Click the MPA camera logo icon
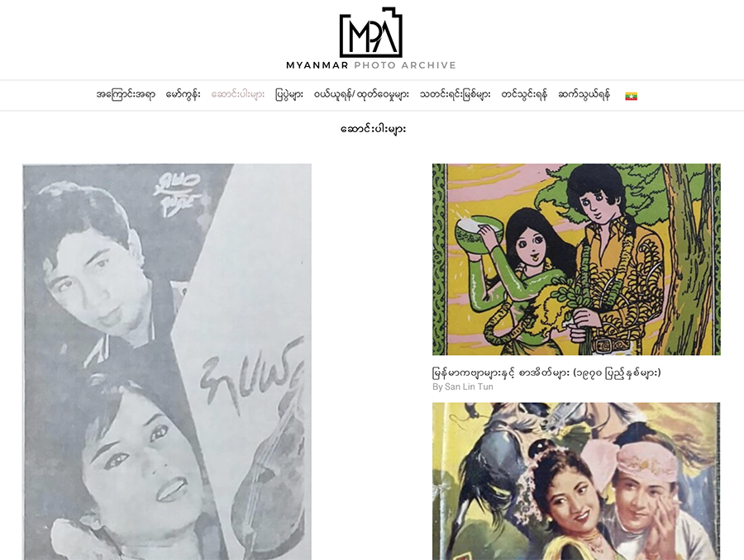The height and width of the screenshot is (560, 744). (x=371, y=32)
